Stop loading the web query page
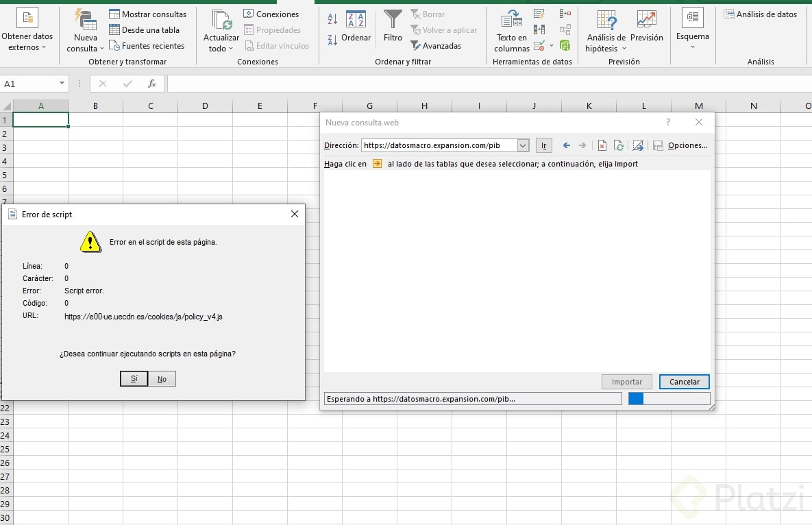This screenshot has width=812, height=525. point(602,145)
